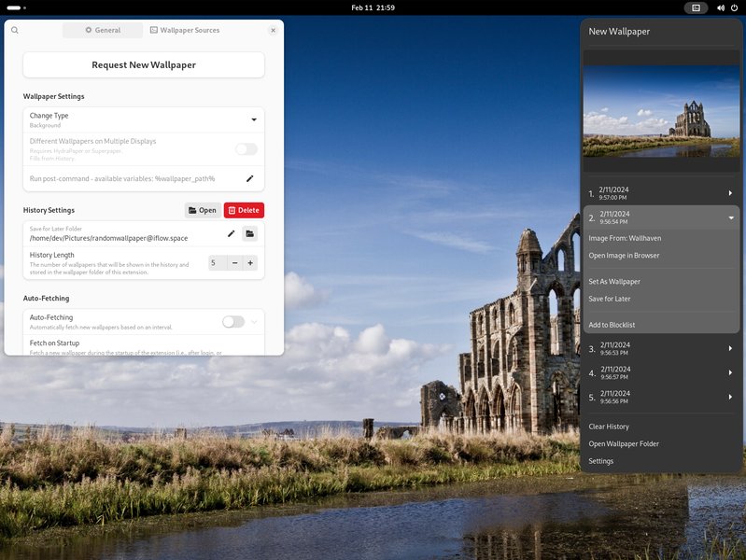This screenshot has height=560, width=746.
Task: Click the volume icon in top bar
Action: point(721,7)
